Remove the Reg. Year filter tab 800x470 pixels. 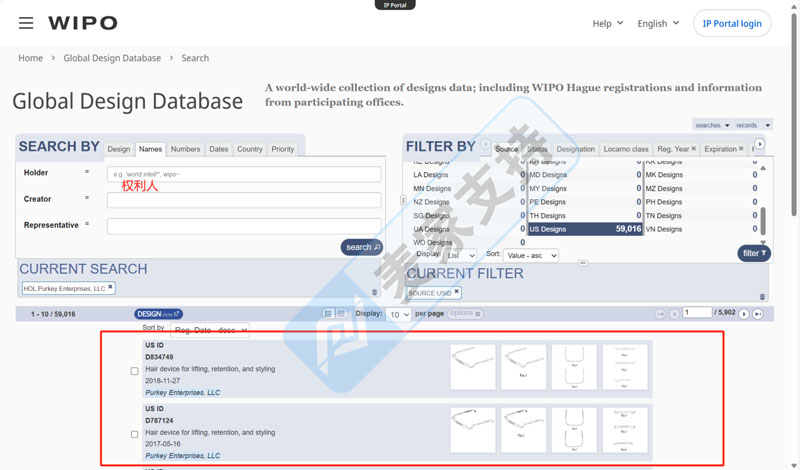(693, 149)
